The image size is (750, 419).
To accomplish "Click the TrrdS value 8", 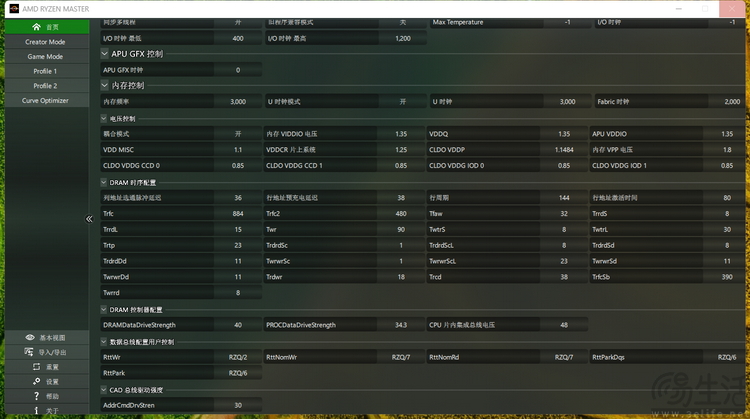I will pyautogui.click(x=727, y=213).
